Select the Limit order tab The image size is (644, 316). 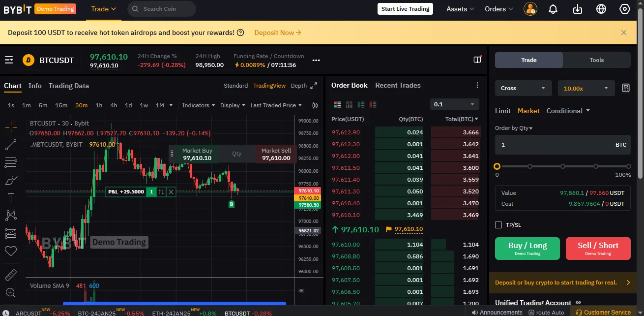click(x=502, y=111)
